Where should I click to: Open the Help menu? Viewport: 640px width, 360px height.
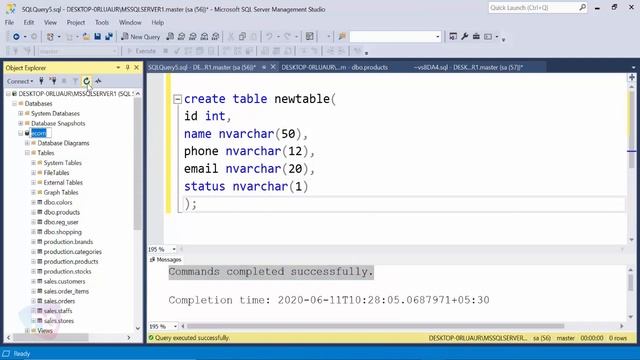pyautogui.click(x=158, y=22)
